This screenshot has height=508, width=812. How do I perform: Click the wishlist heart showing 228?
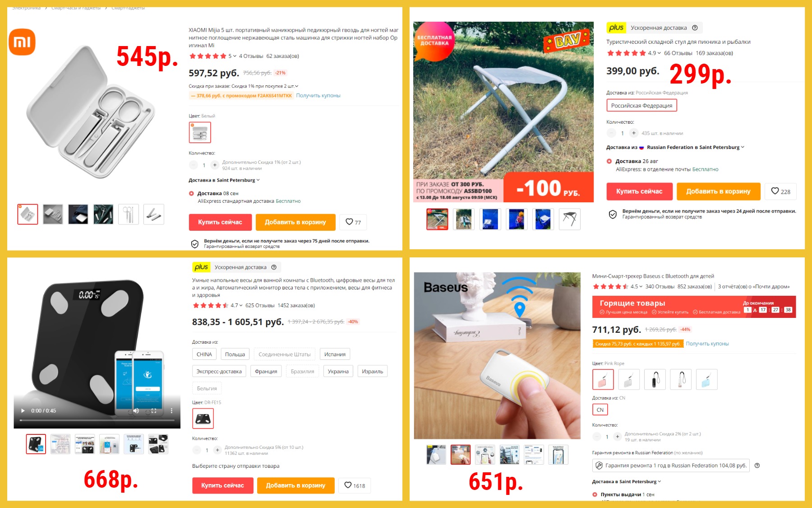coord(780,191)
